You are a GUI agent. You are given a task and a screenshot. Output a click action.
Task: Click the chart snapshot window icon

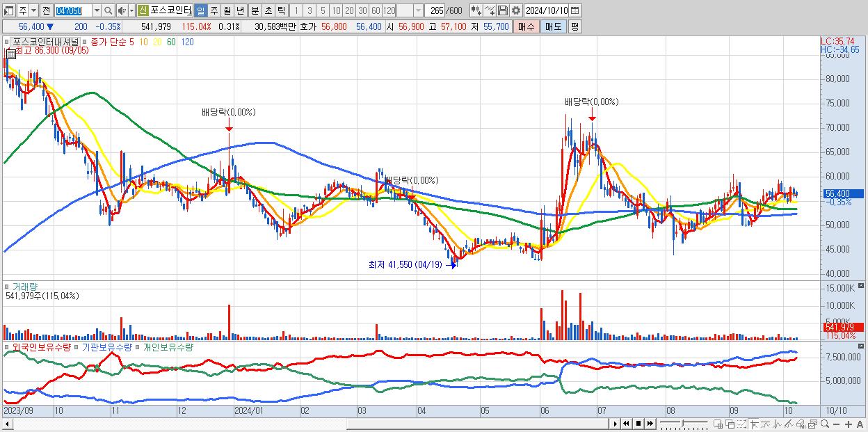coord(812,424)
